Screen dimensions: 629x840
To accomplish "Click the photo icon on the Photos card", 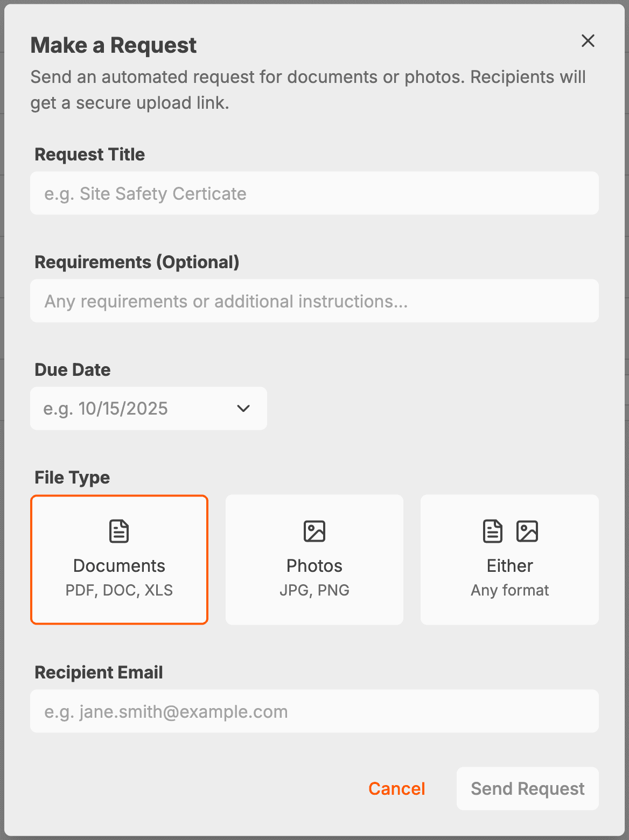I will click(314, 531).
